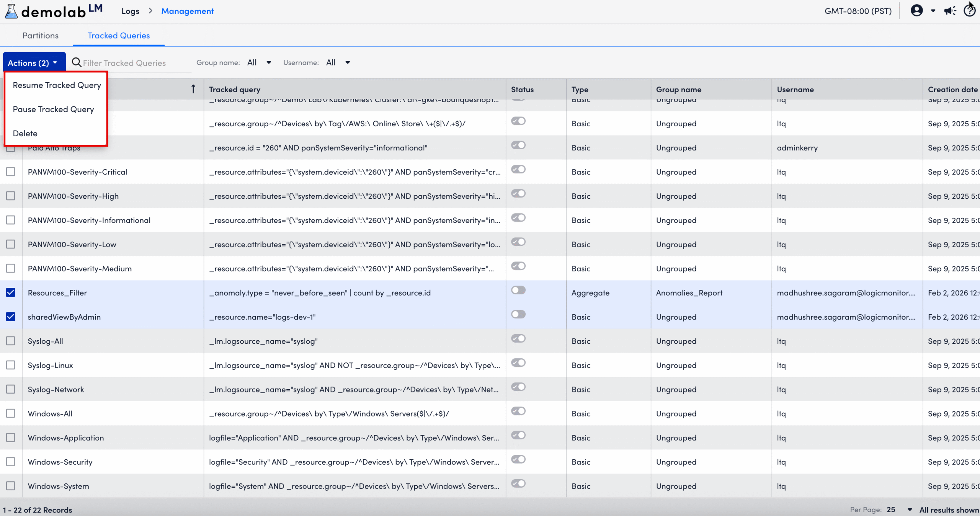The width and height of the screenshot is (980, 516).
Task: Disable the Syslog-All status toggle
Action: click(x=518, y=338)
